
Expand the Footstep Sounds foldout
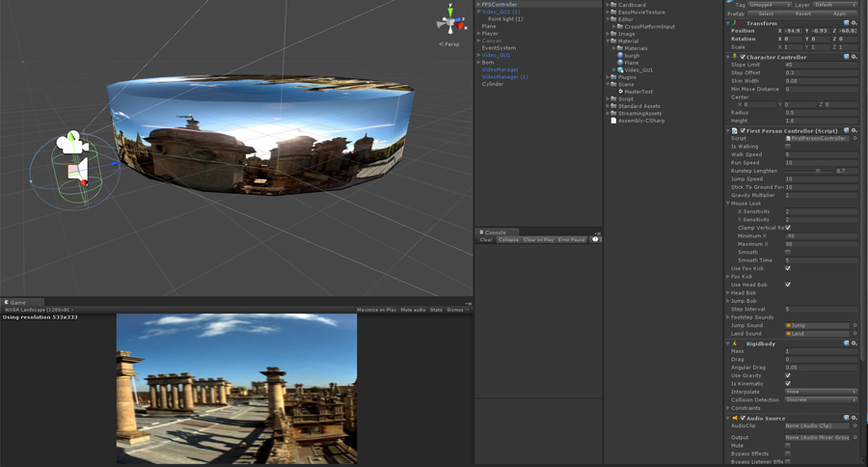728,316
